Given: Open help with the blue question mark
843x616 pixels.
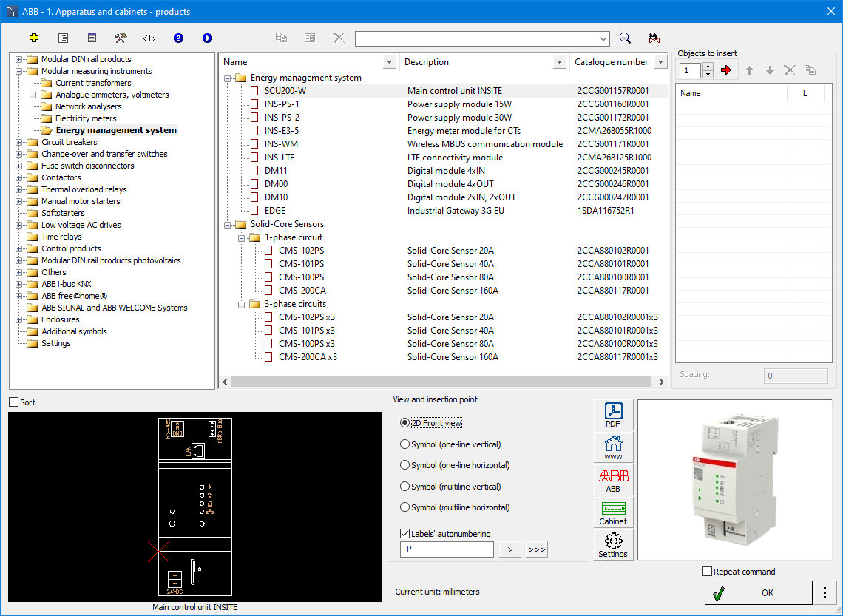Looking at the screenshot, I should 178,38.
